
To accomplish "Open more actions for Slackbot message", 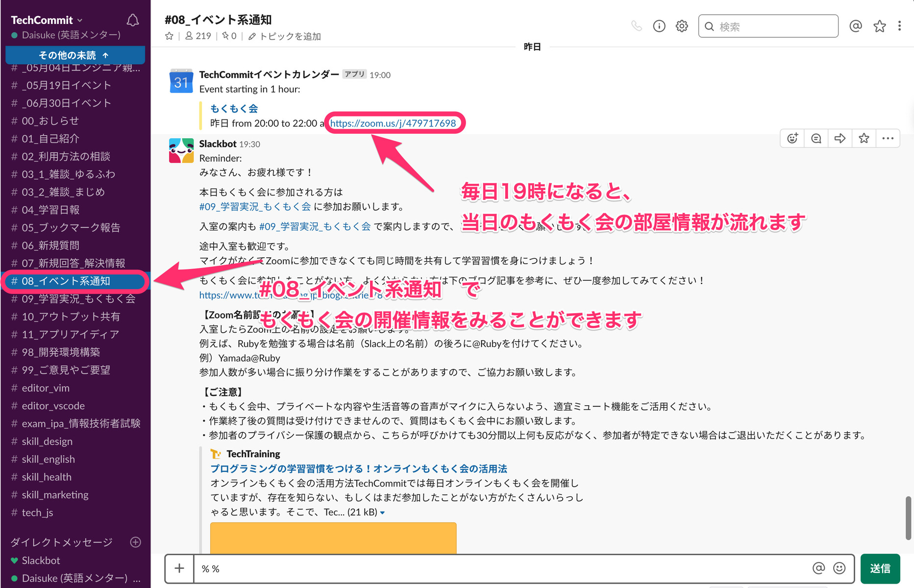I will point(888,139).
